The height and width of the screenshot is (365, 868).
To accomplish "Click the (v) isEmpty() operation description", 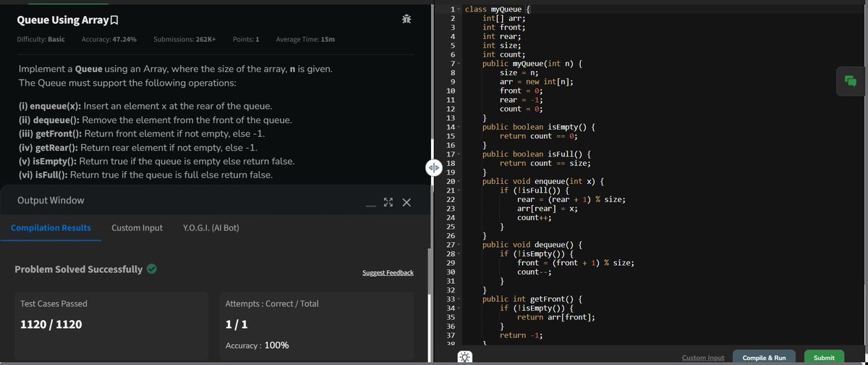I will pyautogui.click(x=156, y=161).
